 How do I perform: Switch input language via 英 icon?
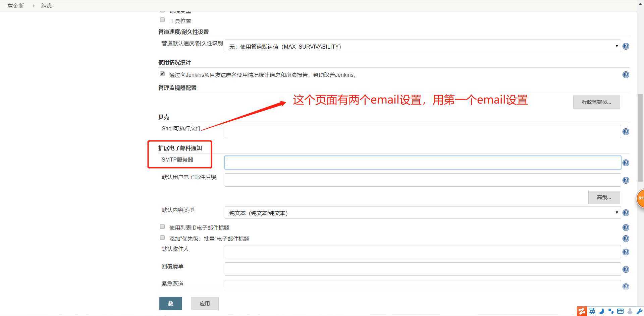[592, 311]
